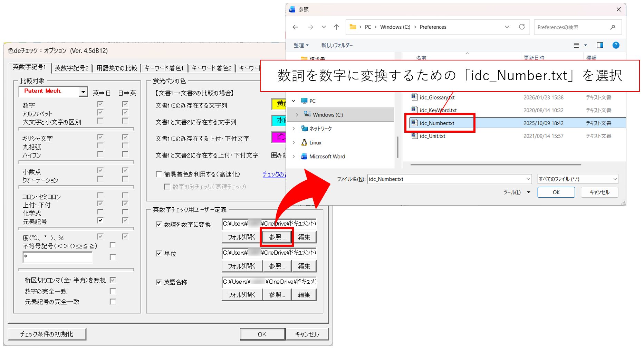This screenshot has width=644, height=349.
Task: Click the ファイル名 input field
Action: pos(445,179)
